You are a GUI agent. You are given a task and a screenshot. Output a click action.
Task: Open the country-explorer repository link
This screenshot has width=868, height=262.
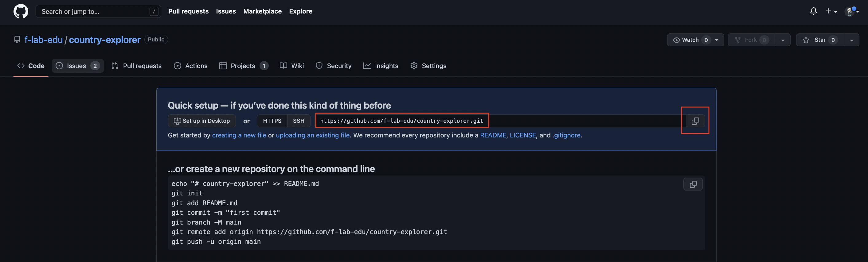pyautogui.click(x=104, y=40)
